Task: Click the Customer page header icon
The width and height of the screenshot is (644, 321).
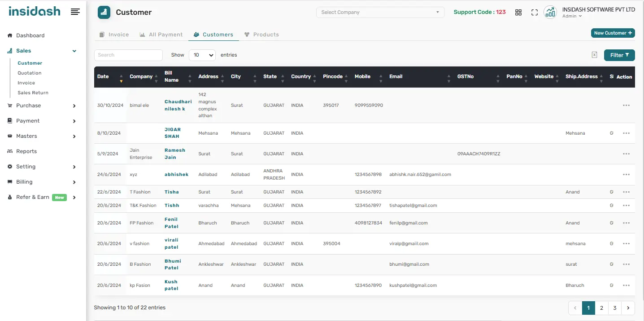Action: click(104, 12)
